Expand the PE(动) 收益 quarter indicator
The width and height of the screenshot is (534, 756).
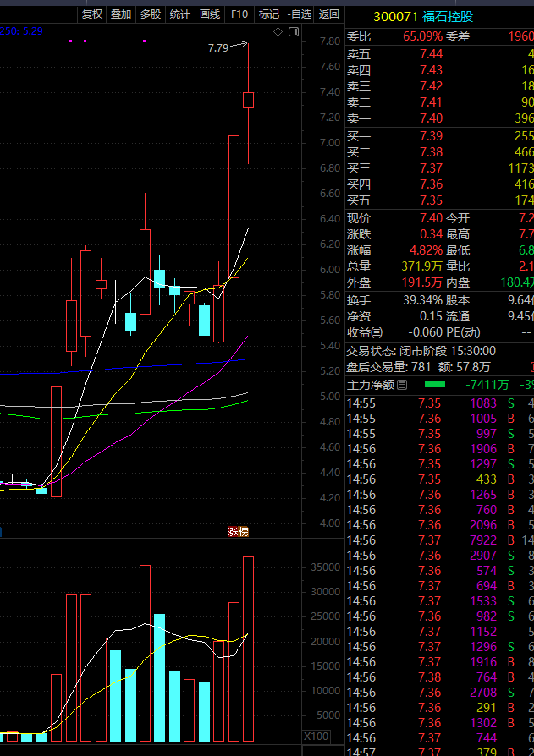pos(377,332)
